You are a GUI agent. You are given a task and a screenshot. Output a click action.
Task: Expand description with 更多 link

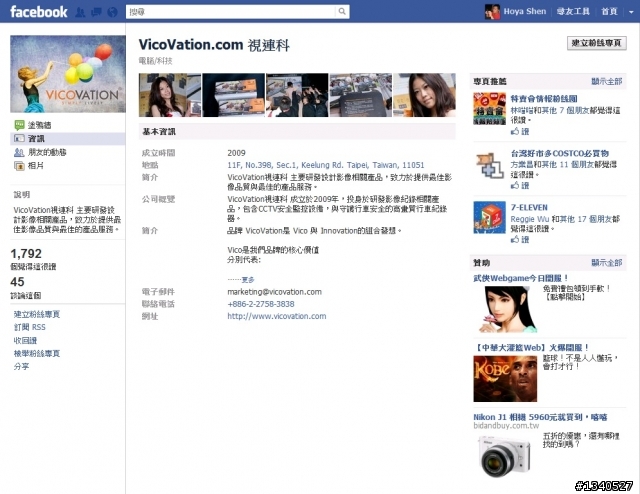(248, 280)
